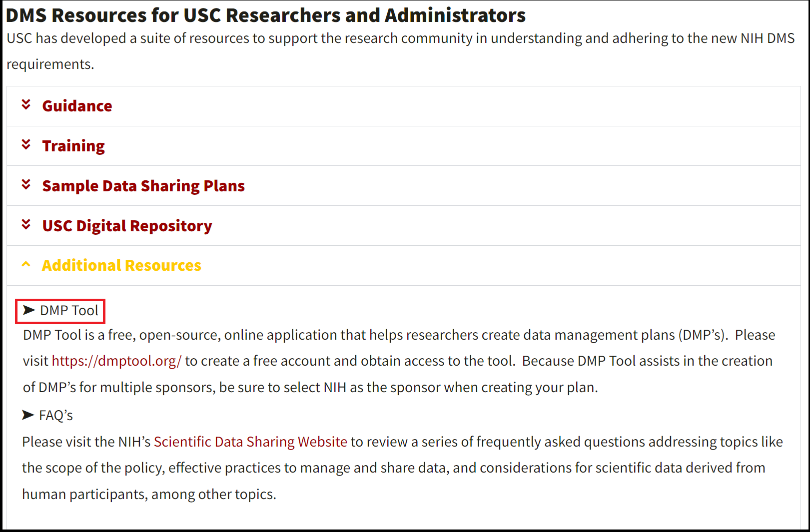This screenshot has width=810, height=532.
Task: Click the double chevron beside Guidance
Action: tap(25, 105)
